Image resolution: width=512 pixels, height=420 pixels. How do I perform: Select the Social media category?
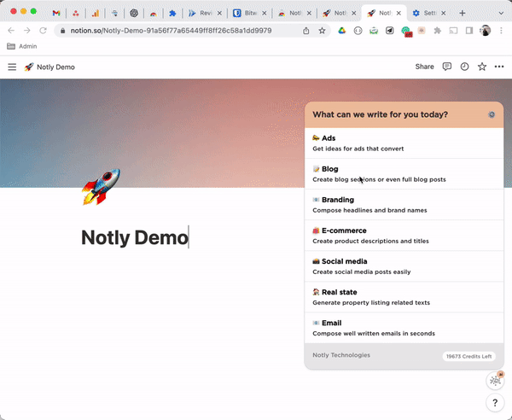click(x=404, y=266)
